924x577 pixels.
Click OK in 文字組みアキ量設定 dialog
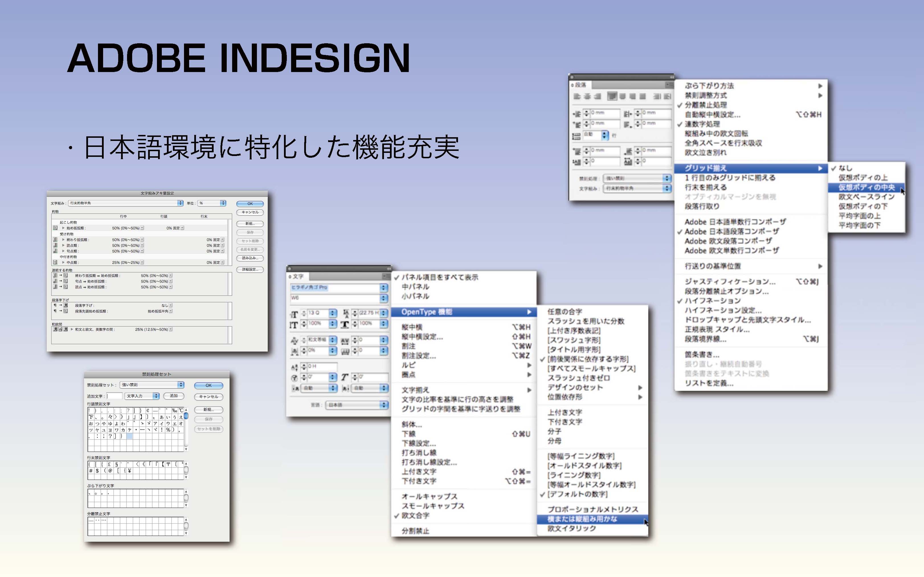[250, 204]
